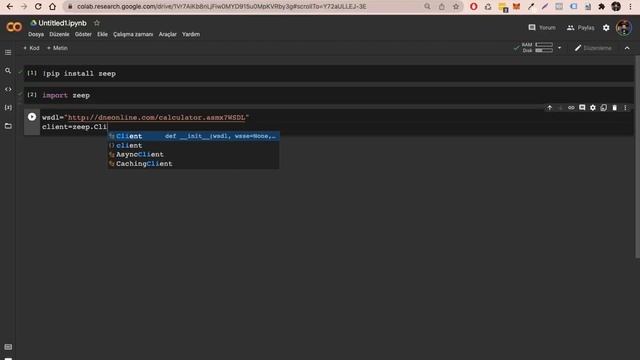640x360 pixels.
Task: Open MetaMask fox extension icon
Action: point(516,7)
